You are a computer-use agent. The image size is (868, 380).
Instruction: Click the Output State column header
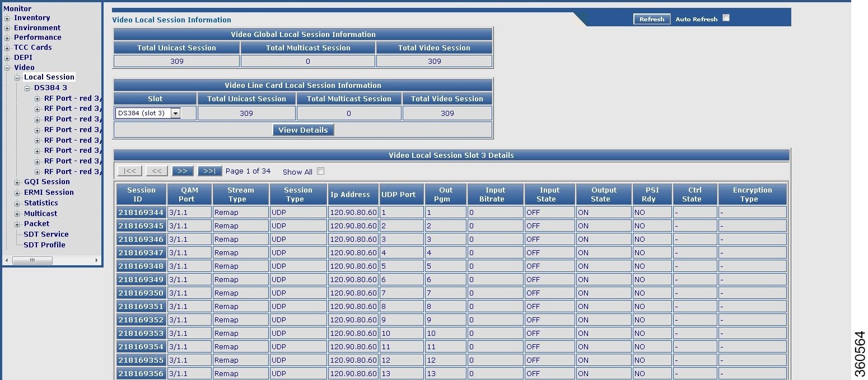click(604, 194)
